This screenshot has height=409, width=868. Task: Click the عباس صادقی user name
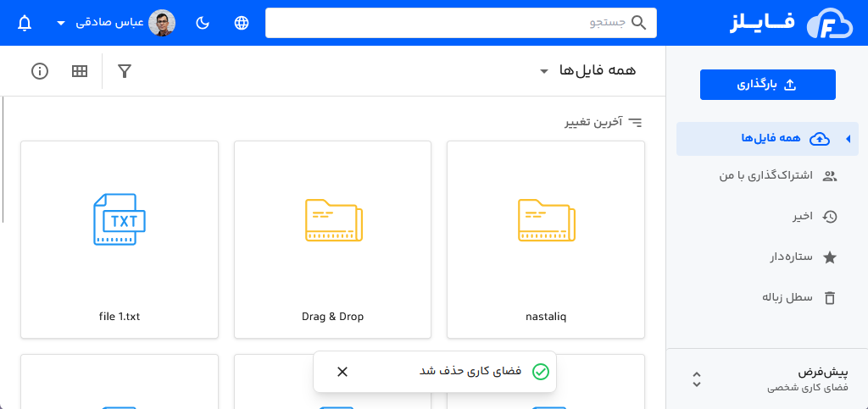pyautogui.click(x=109, y=23)
